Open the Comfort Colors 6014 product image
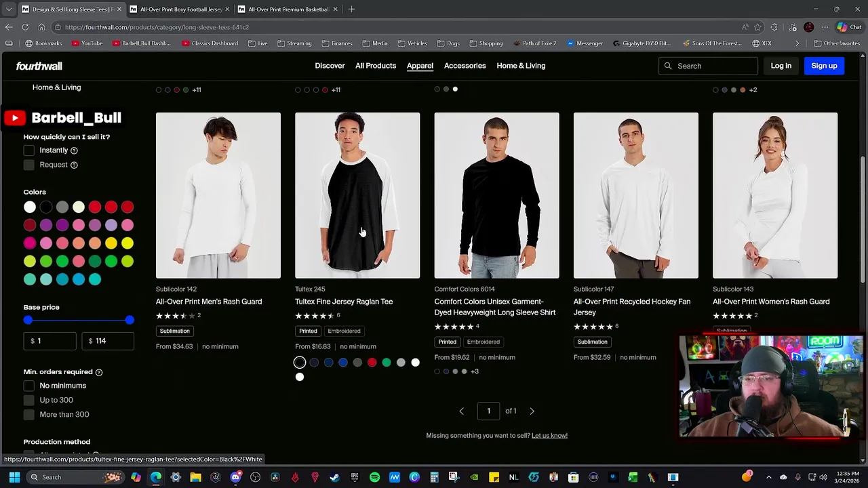Screen dimensions: 868x488 [x=496, y=195]
